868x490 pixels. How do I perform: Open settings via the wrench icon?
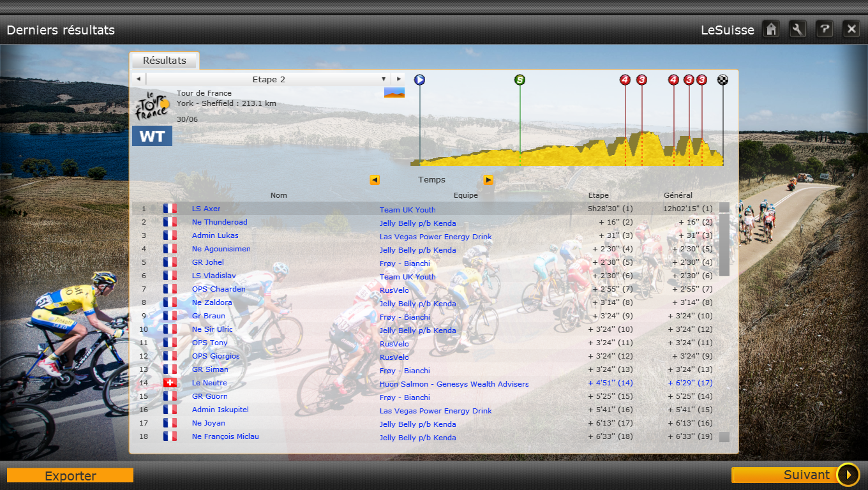(798, 29)
